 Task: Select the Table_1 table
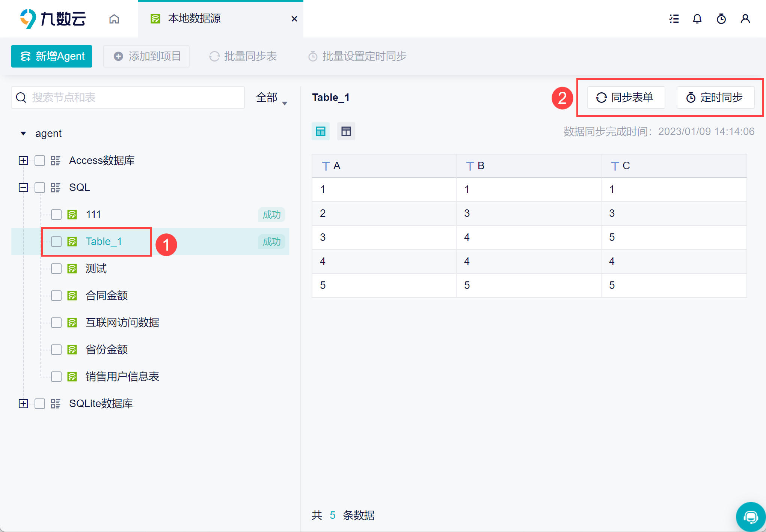(104, 242)
